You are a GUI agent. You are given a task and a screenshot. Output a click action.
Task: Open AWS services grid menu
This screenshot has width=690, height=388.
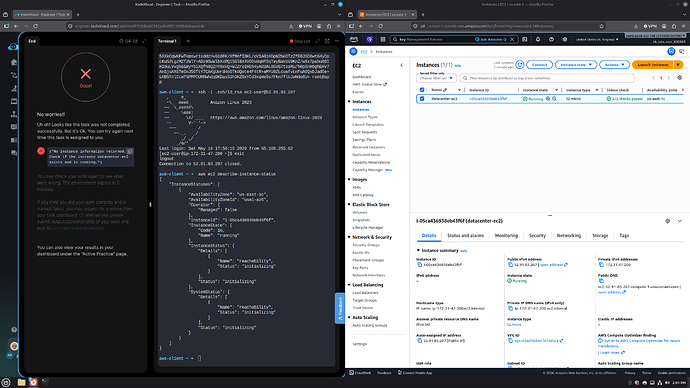pyautogui.click(x=383, y=39)
